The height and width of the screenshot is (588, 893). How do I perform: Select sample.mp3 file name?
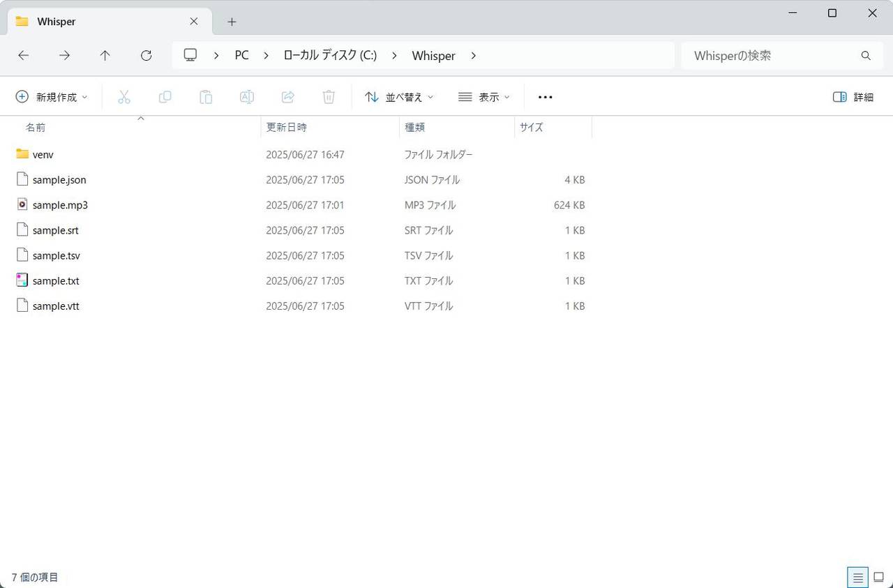[x=60, y=205]
